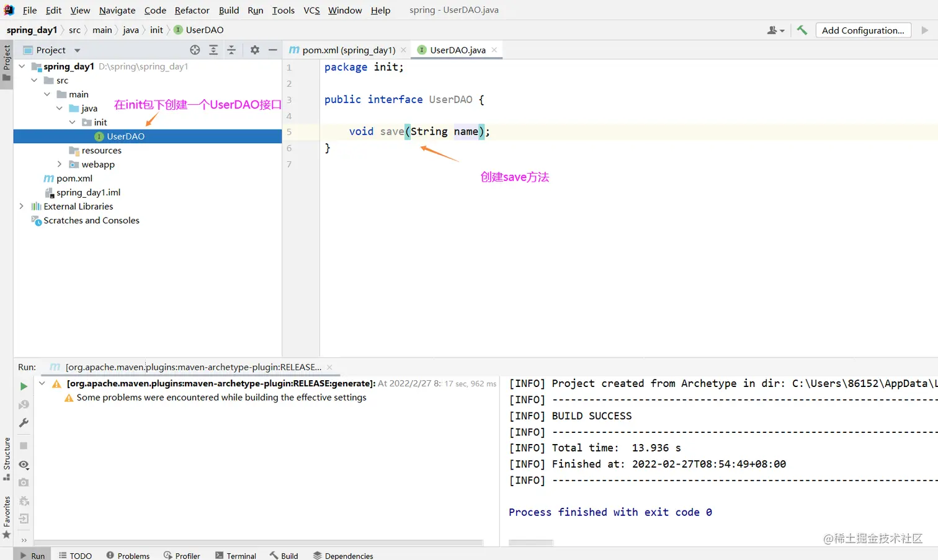Toggle the eye icon in Run panel
938x560 pixels.
pos(24,464)
